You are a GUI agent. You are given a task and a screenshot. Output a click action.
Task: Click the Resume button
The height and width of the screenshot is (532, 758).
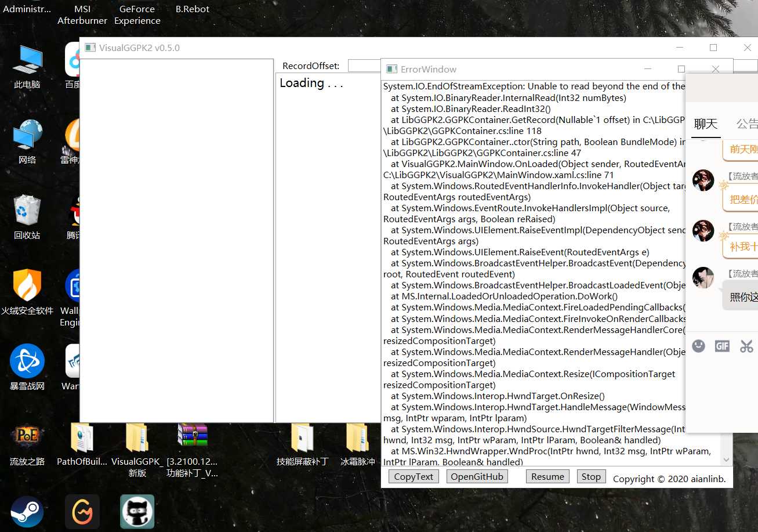click(547, 476)
